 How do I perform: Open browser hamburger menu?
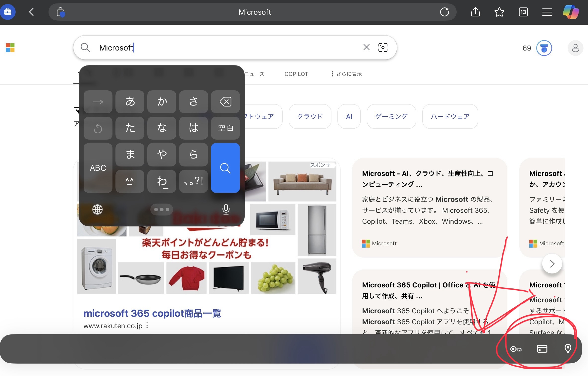click(547, 12)
